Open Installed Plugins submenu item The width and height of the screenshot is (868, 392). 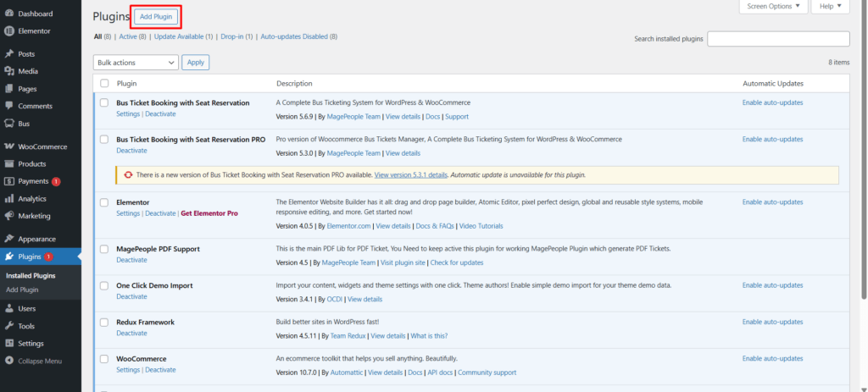(31, 275)
